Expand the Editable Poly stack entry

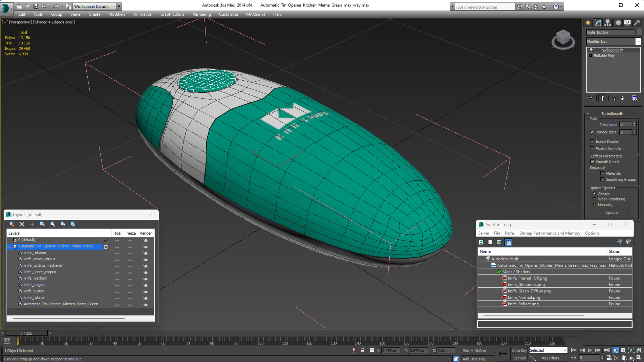coord(591,55)
